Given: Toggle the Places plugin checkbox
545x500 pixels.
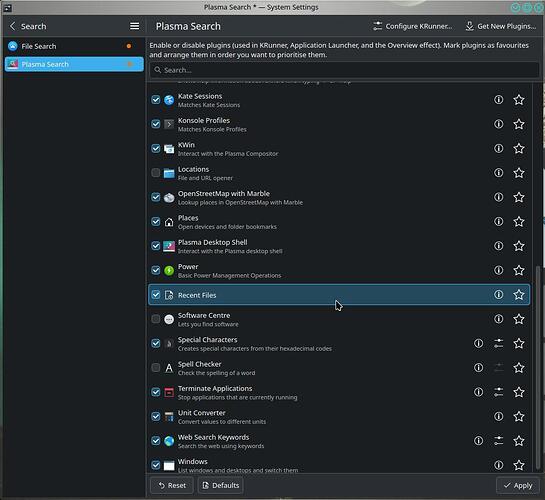Looking at the screenshot, I should (156, 221).
